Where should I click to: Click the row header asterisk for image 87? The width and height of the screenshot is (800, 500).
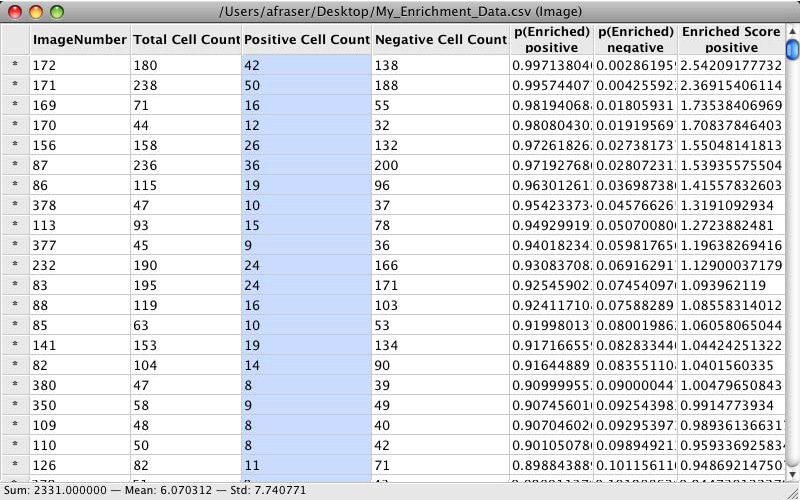pyautogui.click(x=14, y=165)
